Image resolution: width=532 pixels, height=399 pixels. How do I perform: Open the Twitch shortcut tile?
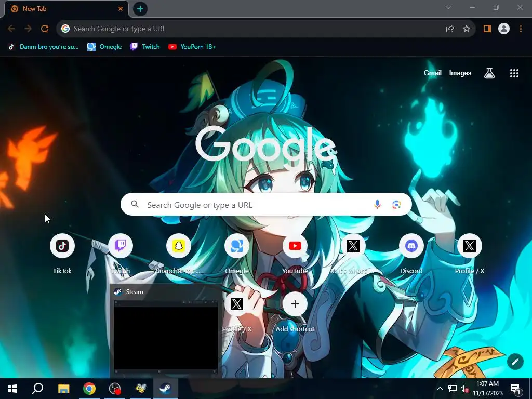coord(121,246)
